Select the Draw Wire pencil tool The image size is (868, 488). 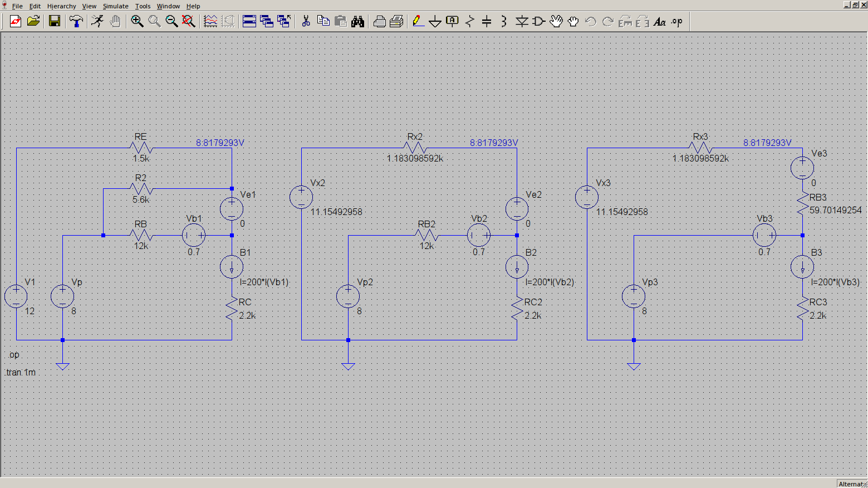(418, 21)
